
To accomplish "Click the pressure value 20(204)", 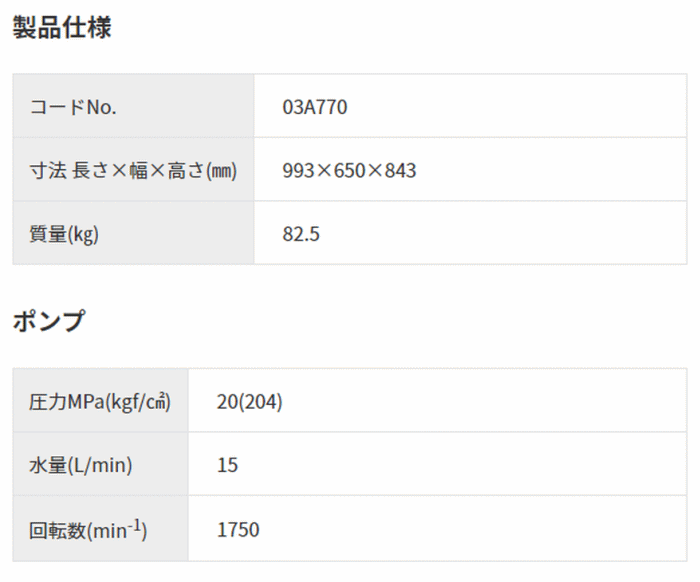I will (250, 402).
